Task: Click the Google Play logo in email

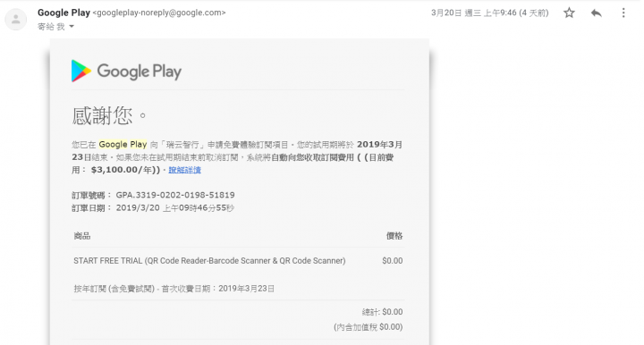Action: (x=126, y=71)
